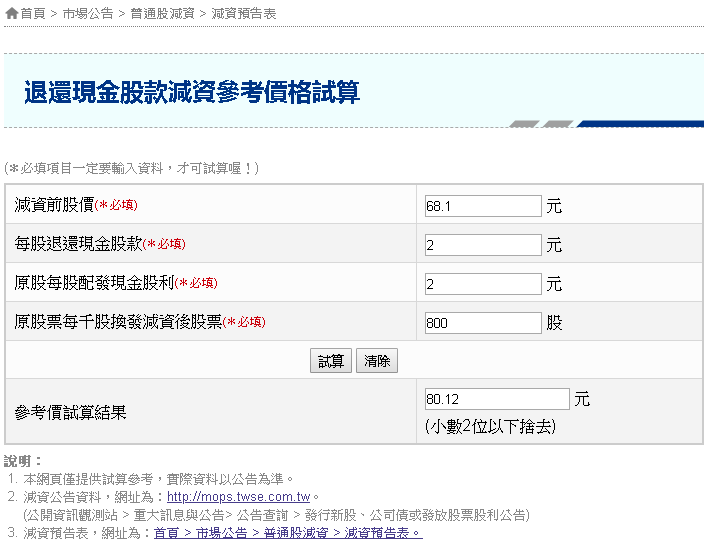Click the 退還現金股款減資參考價格試算 heading

[192, 92]
